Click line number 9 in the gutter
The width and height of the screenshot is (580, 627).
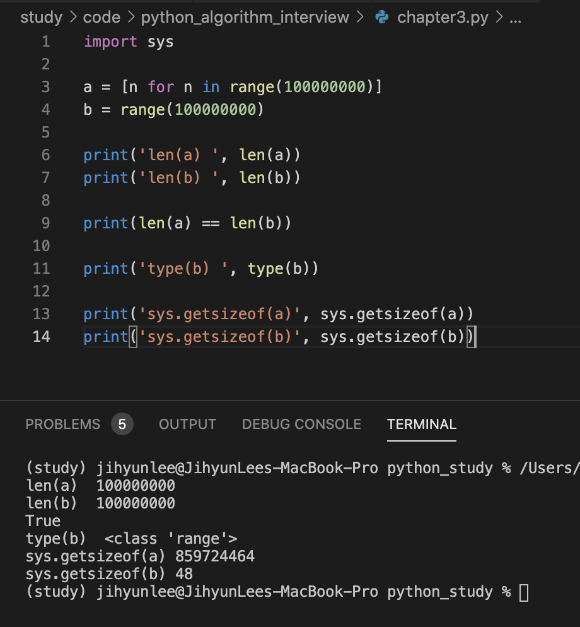(x=46, y=223)
